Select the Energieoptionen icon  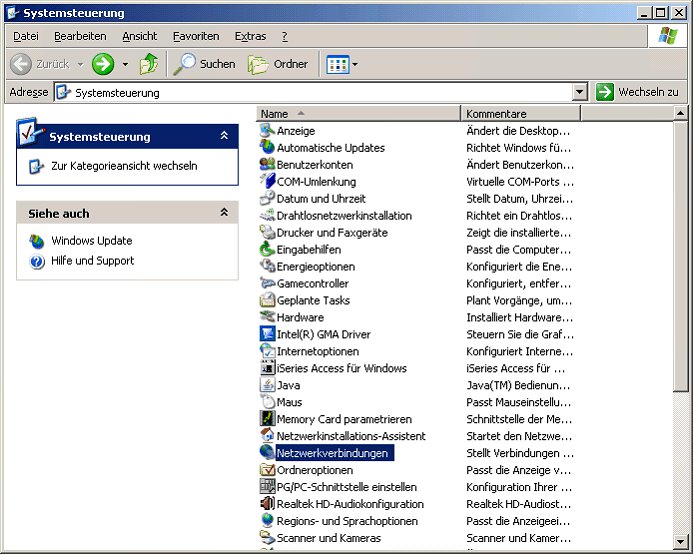[x=267, y=266]
